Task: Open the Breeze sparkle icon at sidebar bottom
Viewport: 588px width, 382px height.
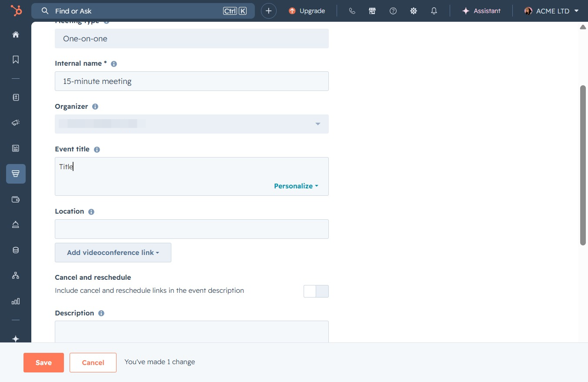Action: click(16, 339)
